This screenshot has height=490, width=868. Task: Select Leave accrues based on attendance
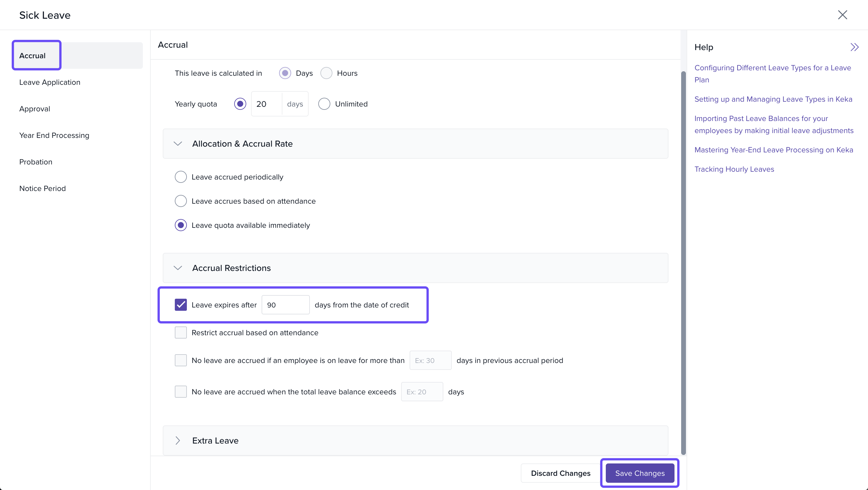coord(181,201)
